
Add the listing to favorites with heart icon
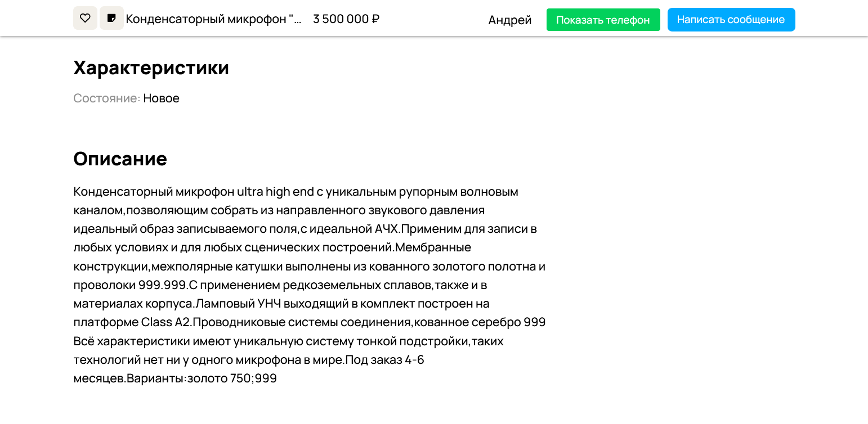[x=85, y=18]
